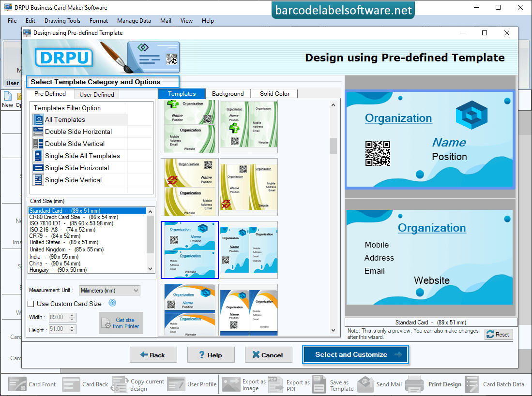Switch to the User Defined tab
The width and height of the screenshot is (532, 396).
(97, 94)
